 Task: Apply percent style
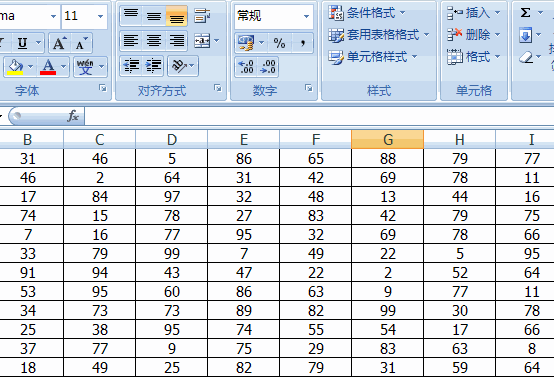[x=279, y=43]
